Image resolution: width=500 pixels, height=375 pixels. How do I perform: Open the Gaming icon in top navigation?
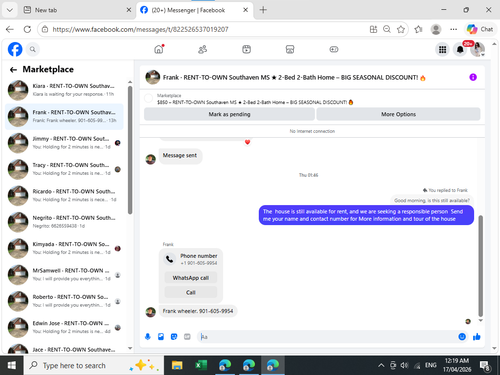click(x=334, y=49)
